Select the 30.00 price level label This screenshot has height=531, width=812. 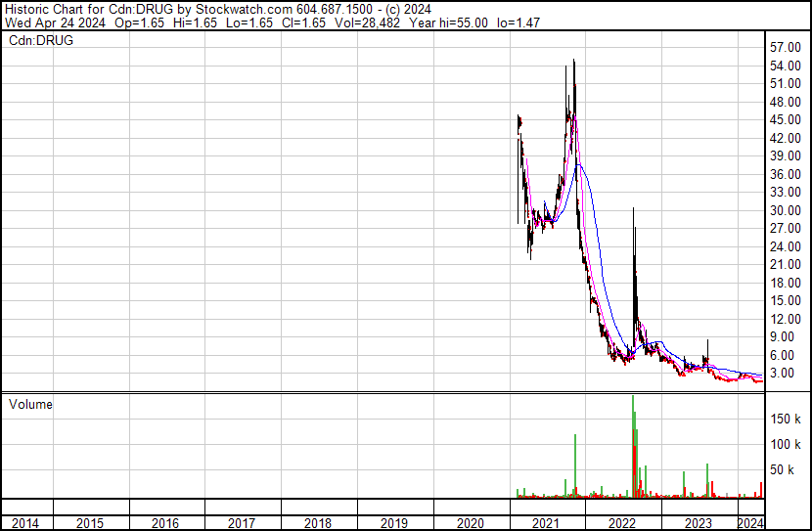coord(786,210)
